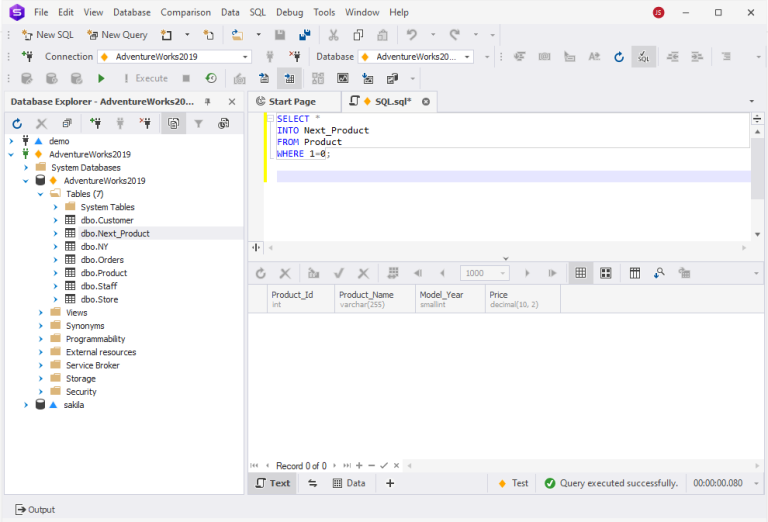768x522 pixels.
Task: Select dbo.Orders table in tree
Action: pyautogui.click(x=102, y=260)
